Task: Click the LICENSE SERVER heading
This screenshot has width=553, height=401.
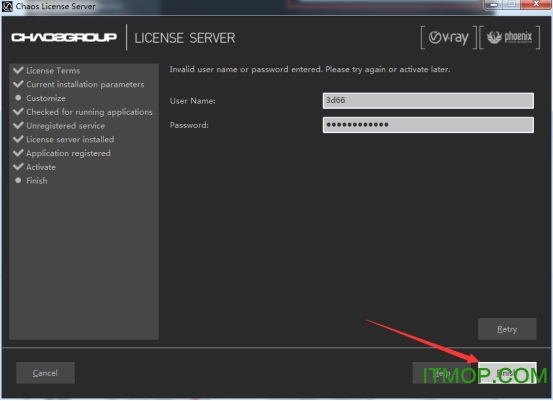Action: (185, 38)
